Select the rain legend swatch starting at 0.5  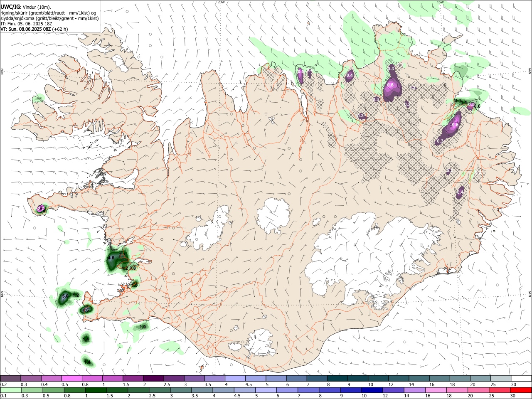pyautogui.click(x=53, y=390)
